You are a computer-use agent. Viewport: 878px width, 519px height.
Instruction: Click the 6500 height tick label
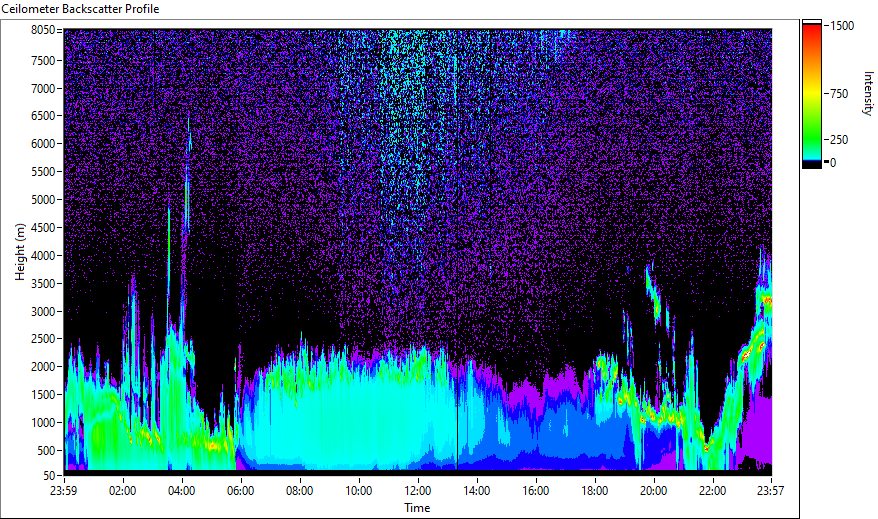[43, 116]
